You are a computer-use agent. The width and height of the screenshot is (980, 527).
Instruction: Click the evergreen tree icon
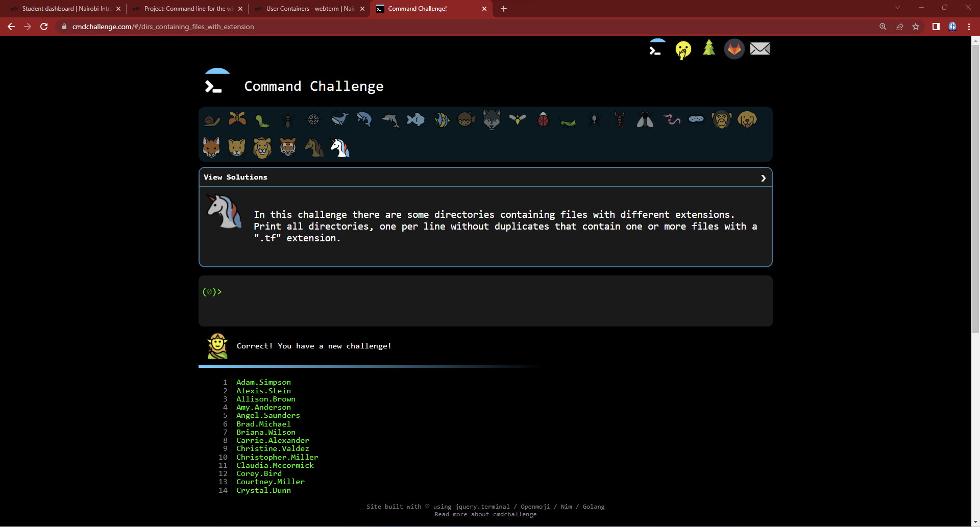coord(708,48)
